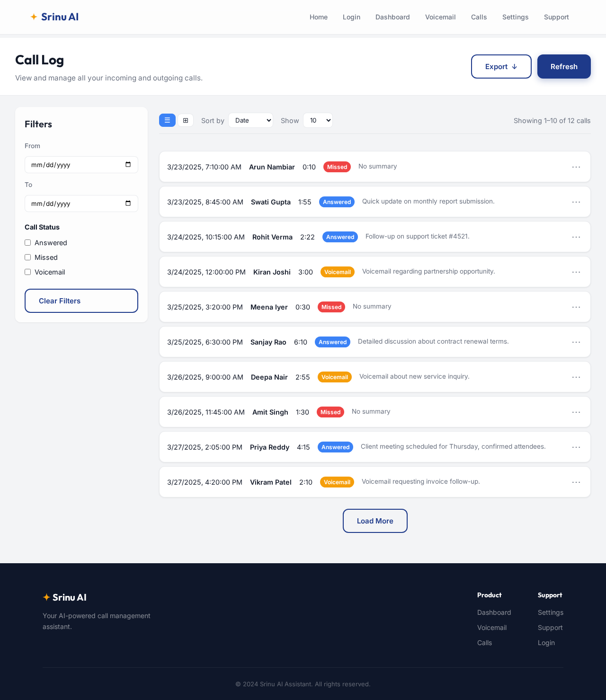Click summary 'Follow-up on support ticket #4521.'
Screen dimensions: 606x700
pos(418,236)
